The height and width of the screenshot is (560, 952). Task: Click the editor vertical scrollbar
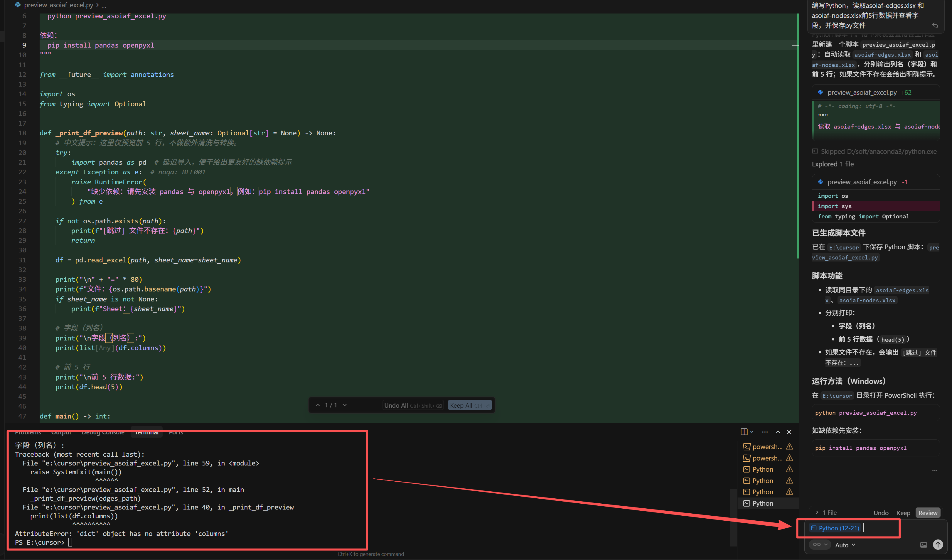pos(797,136)
